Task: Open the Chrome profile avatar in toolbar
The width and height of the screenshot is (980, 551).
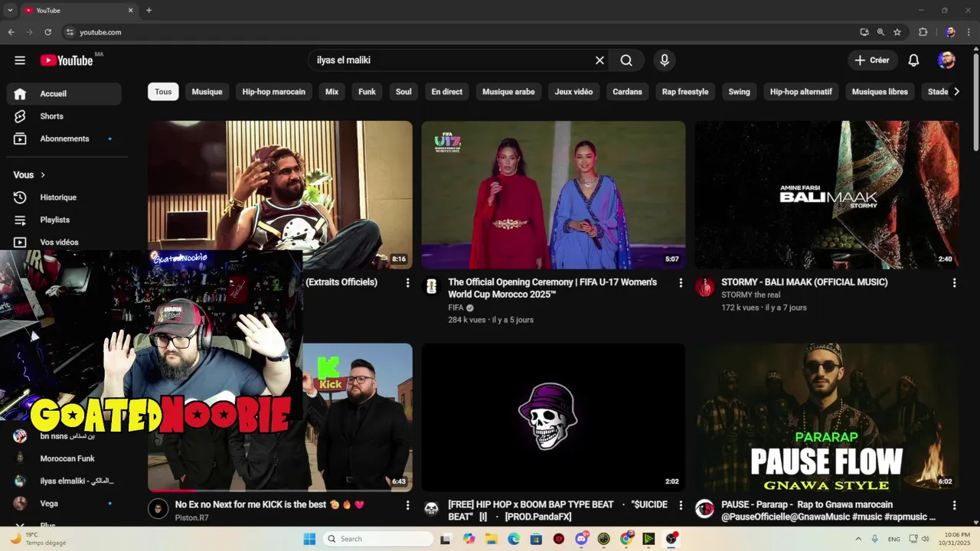Action: tap(950, 32)
